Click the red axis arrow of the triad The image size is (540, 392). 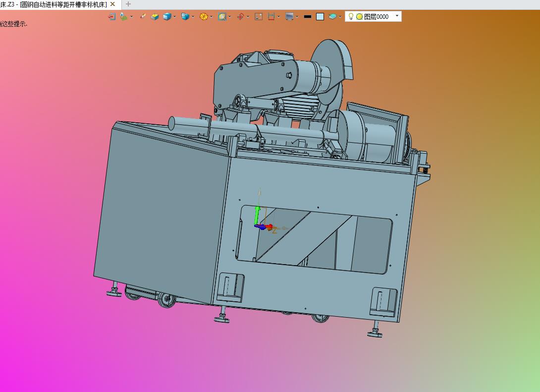pos(270,226)
